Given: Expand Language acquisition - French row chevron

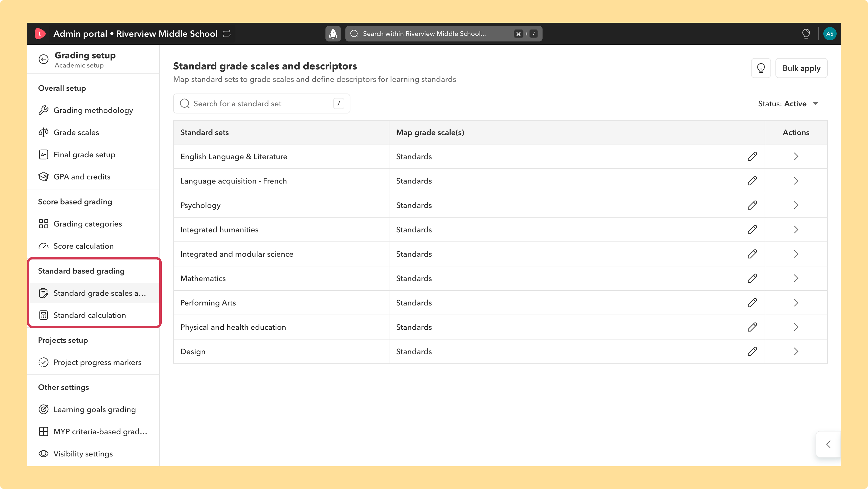Looking at the screenshot, I should coord(796,181).
